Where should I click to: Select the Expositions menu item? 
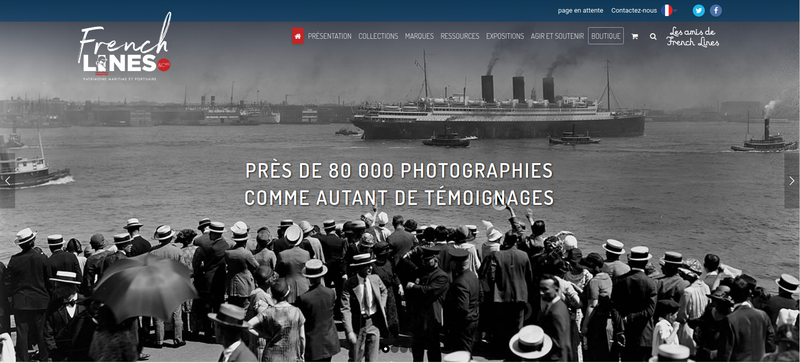[x=505, y=36]
